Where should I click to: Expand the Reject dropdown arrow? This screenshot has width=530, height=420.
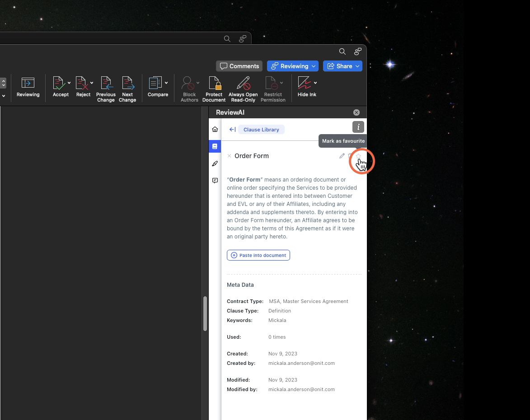pyautogui.click(x=92, y=83)
